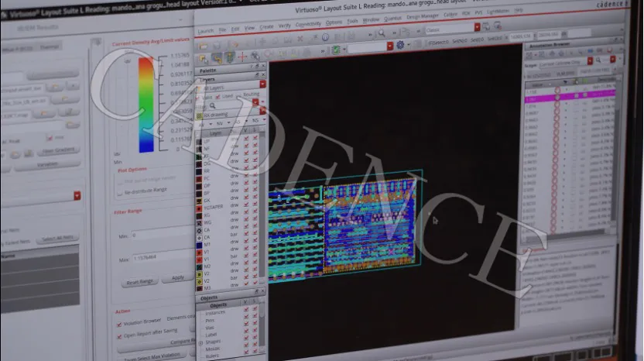The image size is (644, 361).
Task: Click the Select All Nets button
Action: tap(57, 239)
